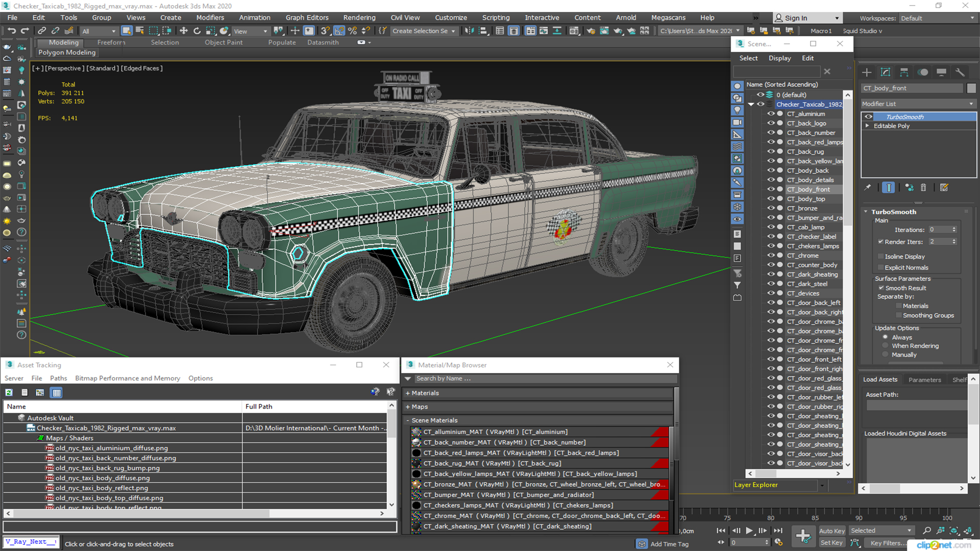Open the Motion panel tab icon

[923, 72]
